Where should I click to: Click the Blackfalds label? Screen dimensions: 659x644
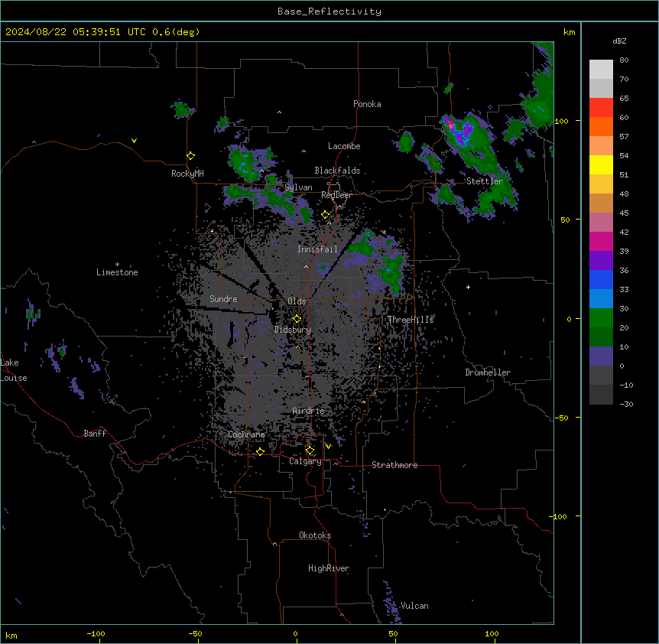(337, 171)
